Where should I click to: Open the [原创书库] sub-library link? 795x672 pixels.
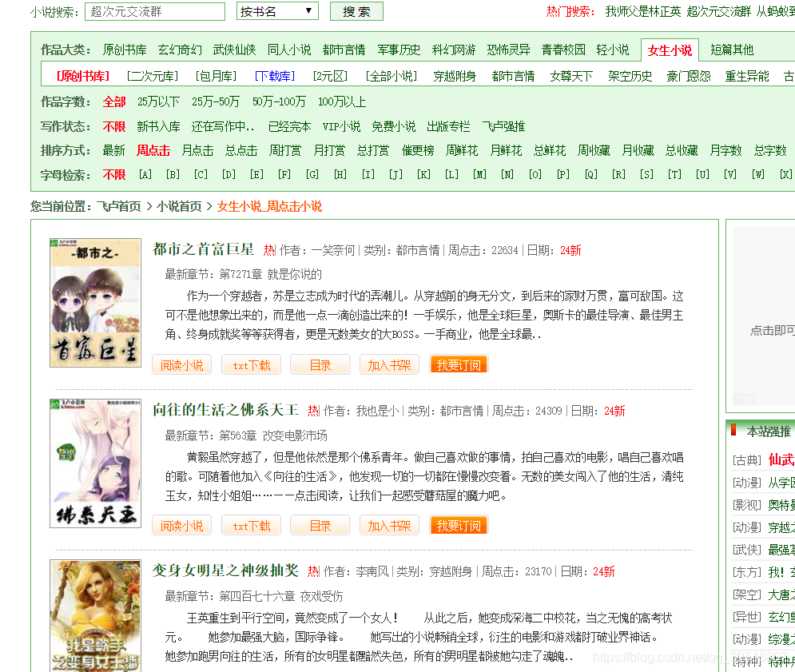tap(82, 76)
